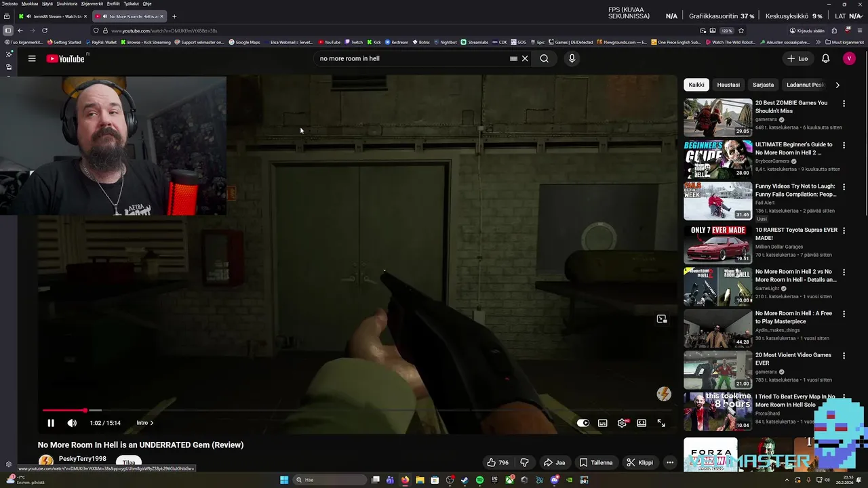
Task: Toggle subtitles in the video player
Action: tap(602, 423)
